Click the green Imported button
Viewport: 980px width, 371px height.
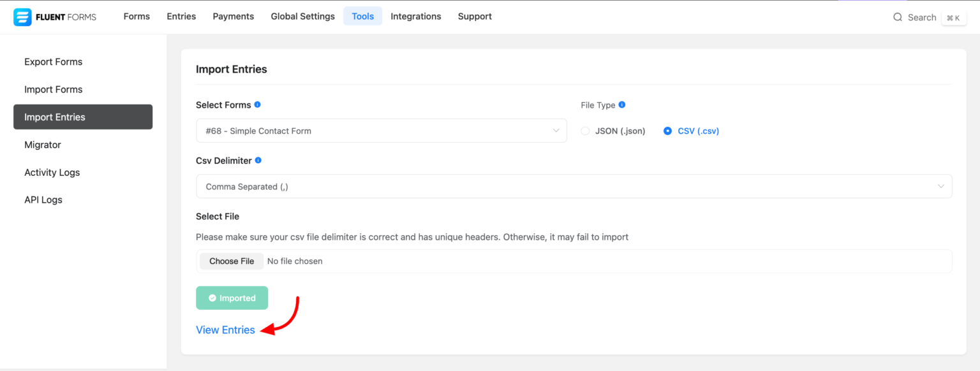coord(232,298)
